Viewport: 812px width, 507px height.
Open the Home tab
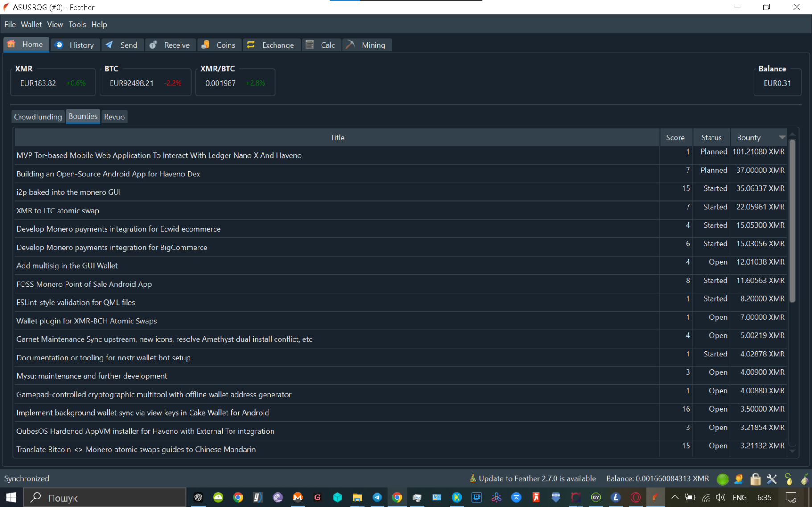[x=26, y=45]
